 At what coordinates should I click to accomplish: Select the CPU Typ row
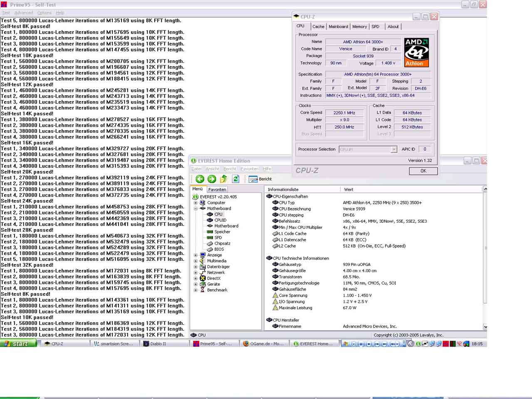[x=374, y=203]
